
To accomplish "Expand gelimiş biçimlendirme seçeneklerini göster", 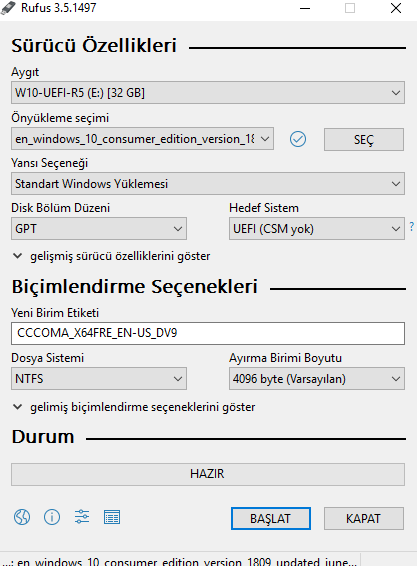I will [x=134, y=407].
